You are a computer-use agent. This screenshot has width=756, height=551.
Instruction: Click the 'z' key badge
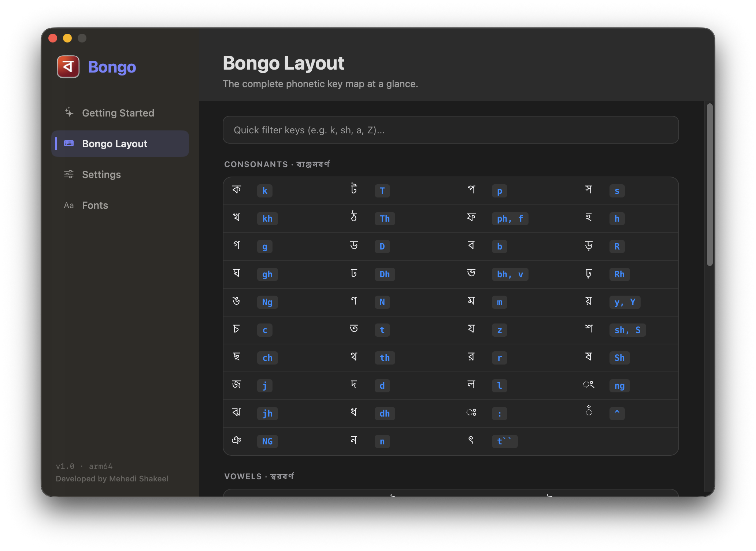(500, 330)
